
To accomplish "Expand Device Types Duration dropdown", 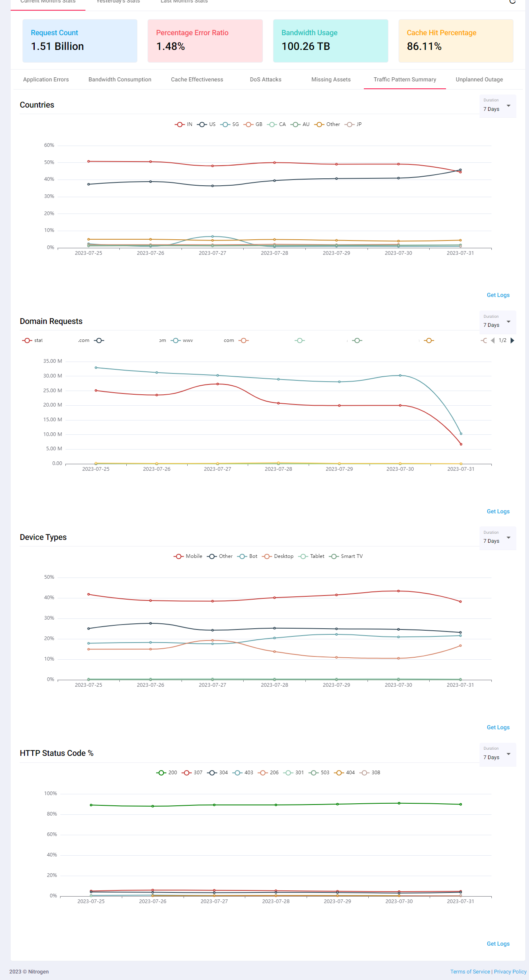I will [498, 538].
